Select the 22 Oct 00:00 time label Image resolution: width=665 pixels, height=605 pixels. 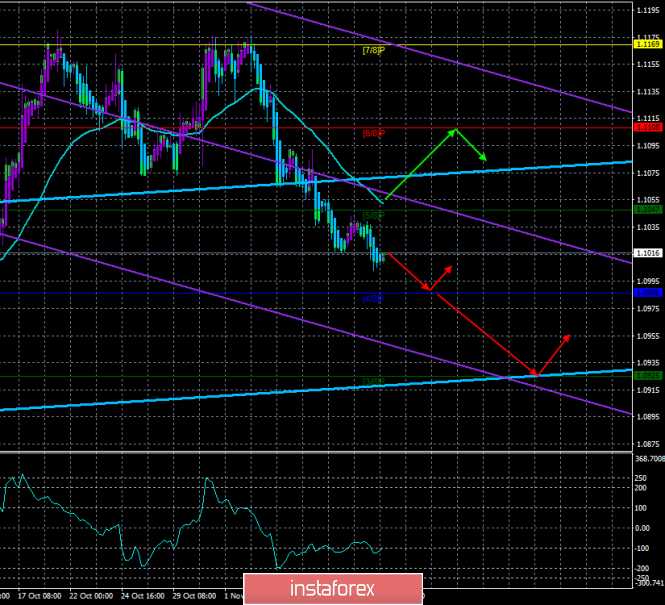pos(94,595)
